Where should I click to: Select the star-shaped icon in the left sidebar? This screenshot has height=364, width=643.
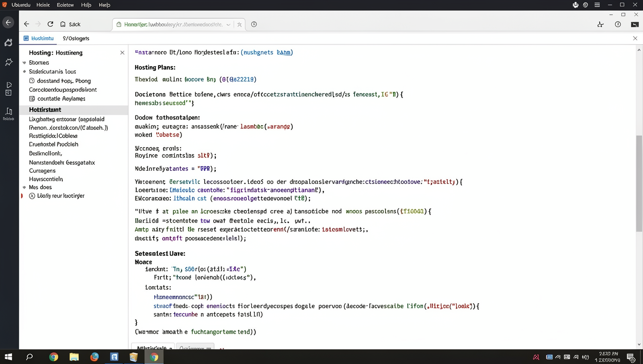pyautogui.click(x=8, y=62)
